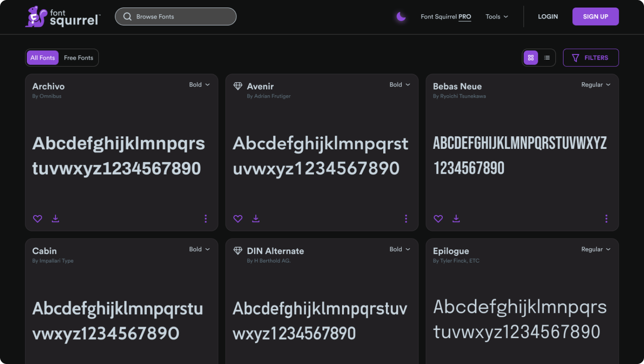This screenshot has width=644, height=364.
Task: Open the Archivo font title
Action: (x=49, y=86)
